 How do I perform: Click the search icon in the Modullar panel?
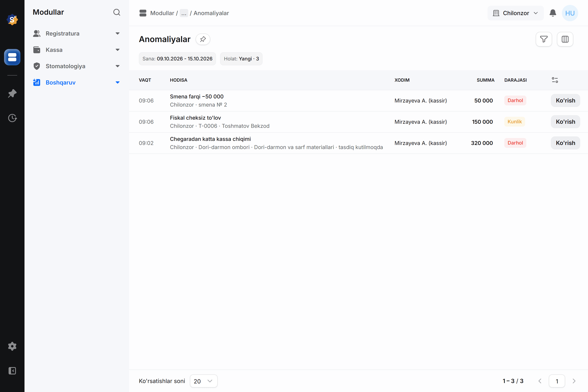pos(117,12)
